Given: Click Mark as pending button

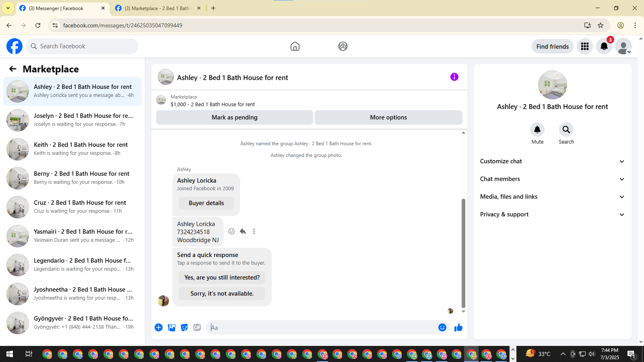Looking at the screenshot, I should (x=235, y=117).
